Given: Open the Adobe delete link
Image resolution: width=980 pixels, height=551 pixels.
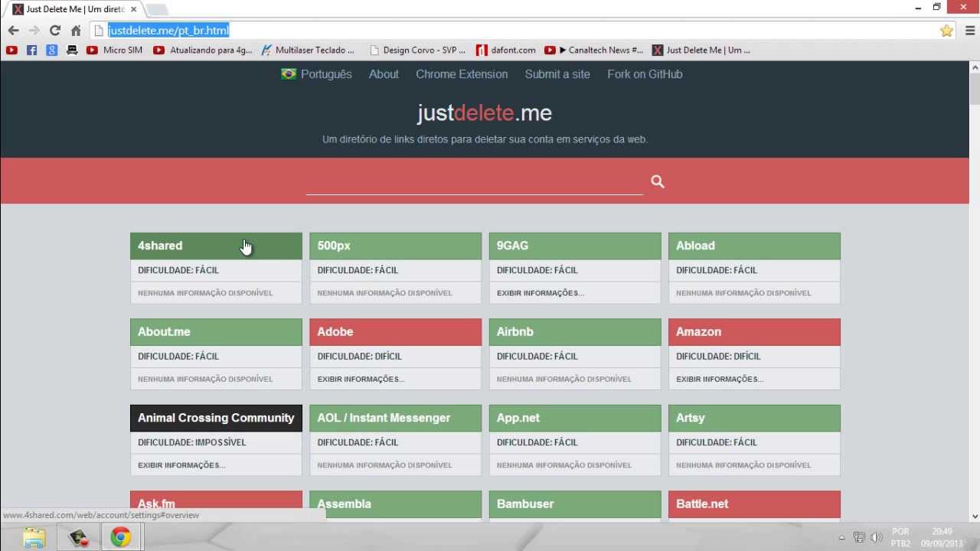Looking at the screenshot, I should coord(396,332).
